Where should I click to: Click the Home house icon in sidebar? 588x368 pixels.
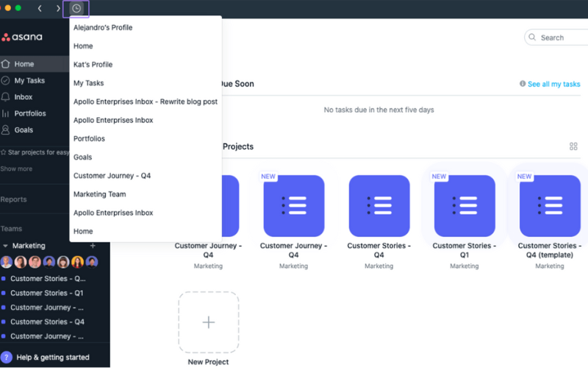tap(5, 64)
